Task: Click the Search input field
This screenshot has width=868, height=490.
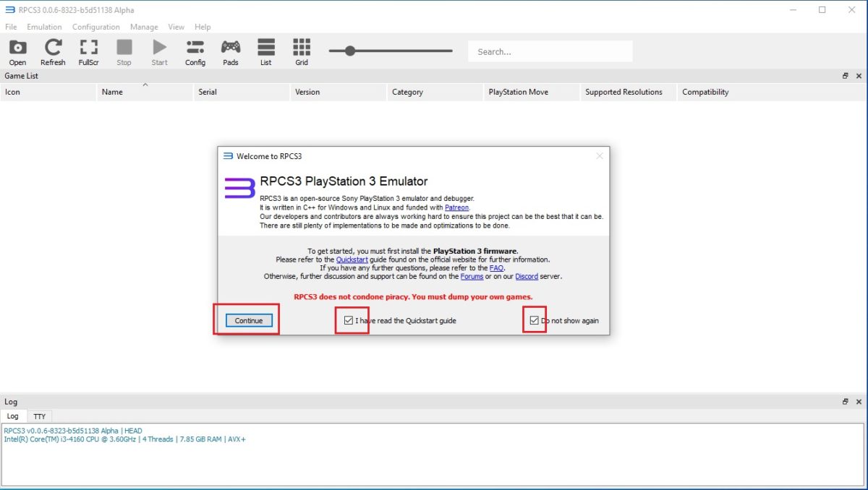Action: (550, 51)
